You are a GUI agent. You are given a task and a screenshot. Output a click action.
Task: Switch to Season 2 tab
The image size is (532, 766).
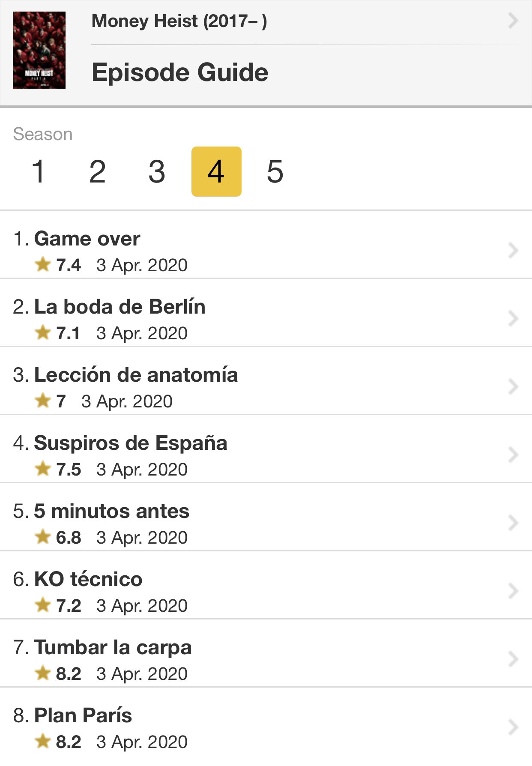coord(98,171)
